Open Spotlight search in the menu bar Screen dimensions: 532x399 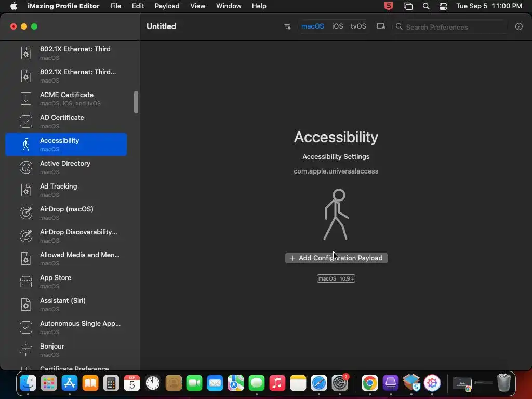[x=426, y=6]
